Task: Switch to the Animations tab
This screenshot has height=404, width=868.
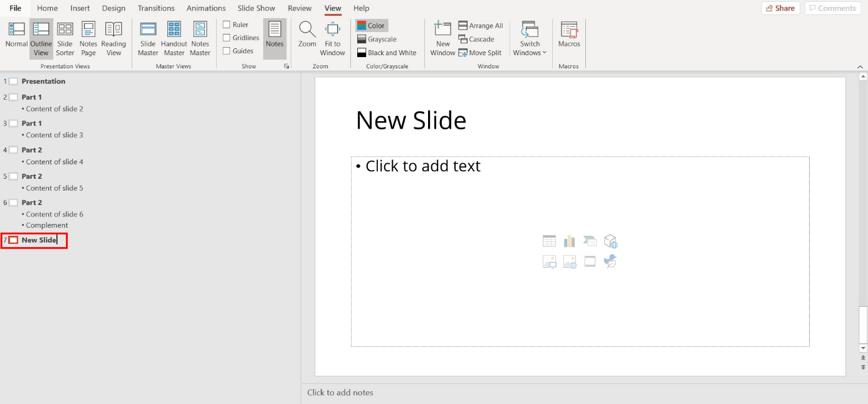Action: (x=206, y=8)
